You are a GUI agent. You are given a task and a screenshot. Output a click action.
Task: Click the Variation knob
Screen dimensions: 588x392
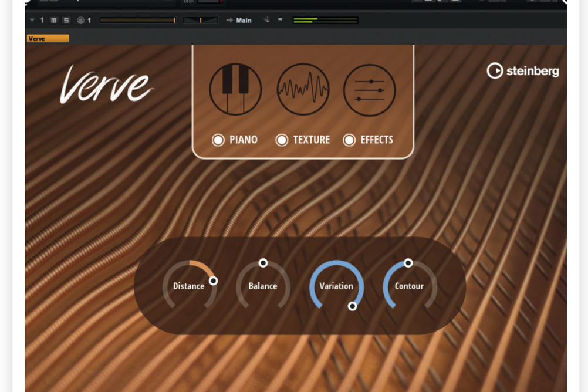click(x=336, y=286)
